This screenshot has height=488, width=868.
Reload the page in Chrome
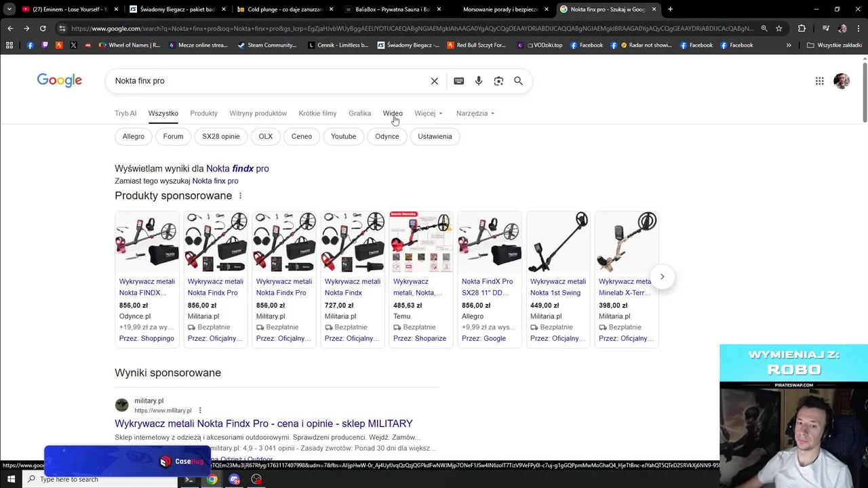tap(43, 28)
